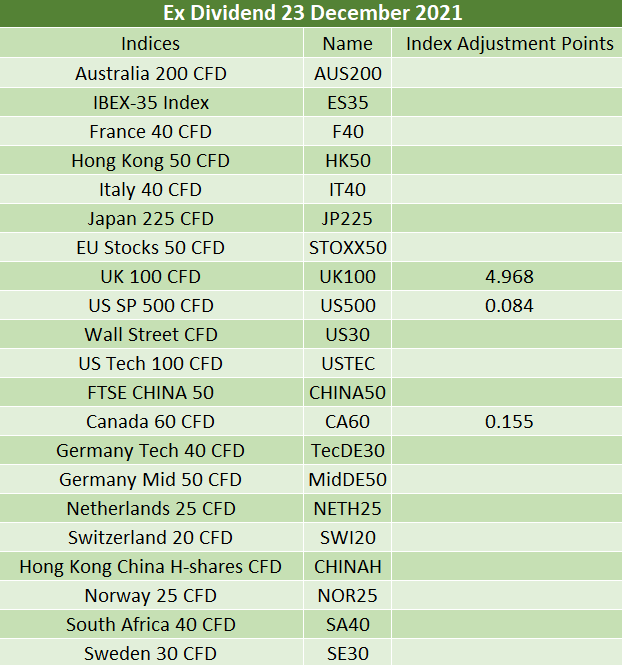Select the Australia 200 CFD cell

point(151,73)
